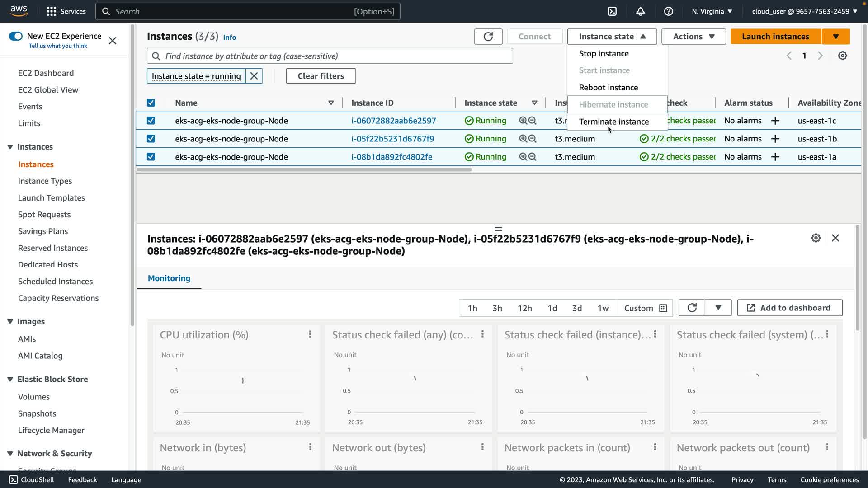Open the notifications bell

pyautogui.click(x=640, y=11)
